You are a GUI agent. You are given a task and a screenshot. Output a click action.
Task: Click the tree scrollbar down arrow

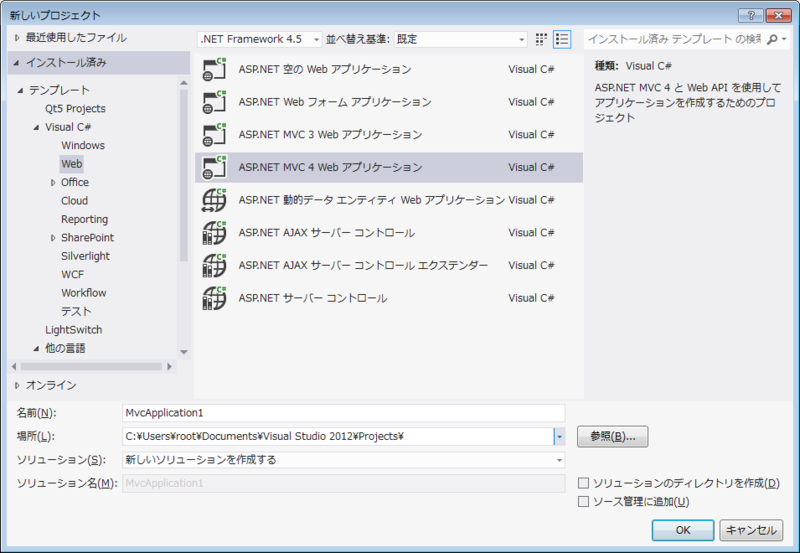click(184, 352)
